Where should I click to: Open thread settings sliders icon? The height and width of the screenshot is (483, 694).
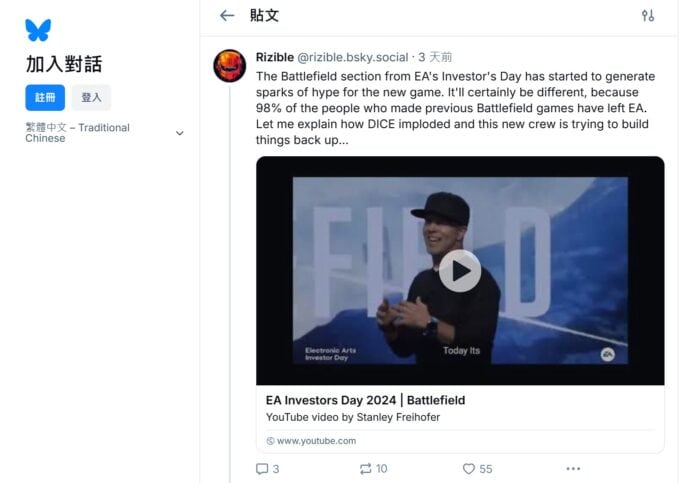pyautogui.click(x=647, y=15)
